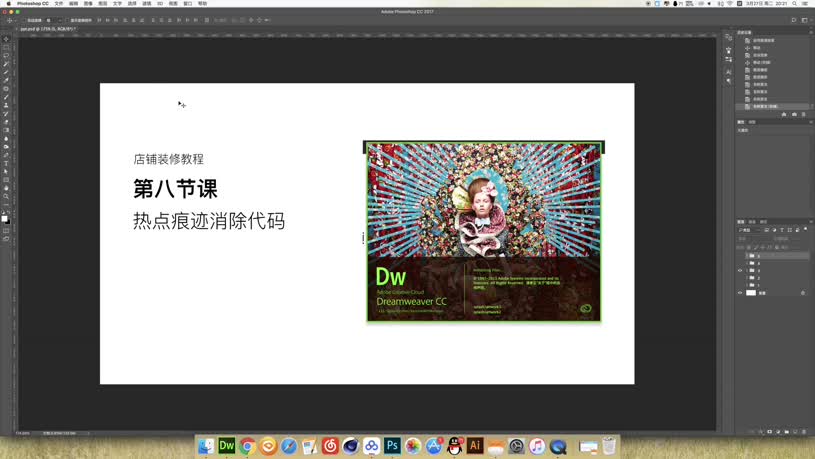Select the Path Selection tool
815x459 pixels.
coord(6,172)
